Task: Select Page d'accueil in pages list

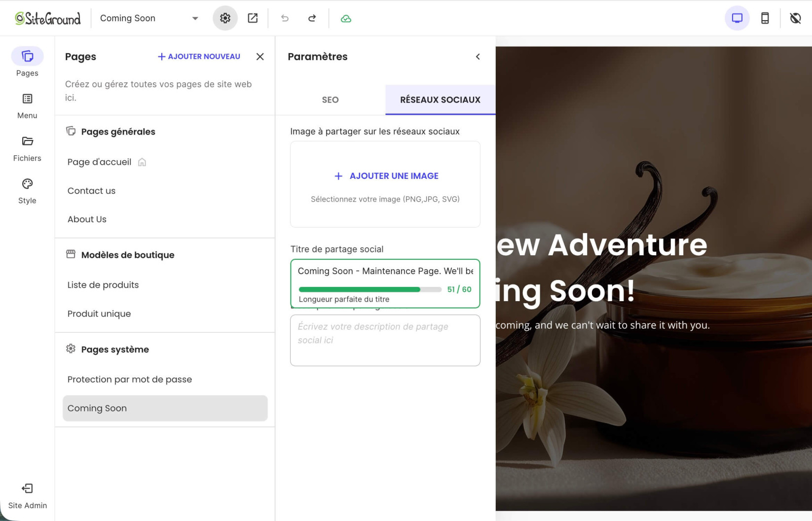Action: 99,162
